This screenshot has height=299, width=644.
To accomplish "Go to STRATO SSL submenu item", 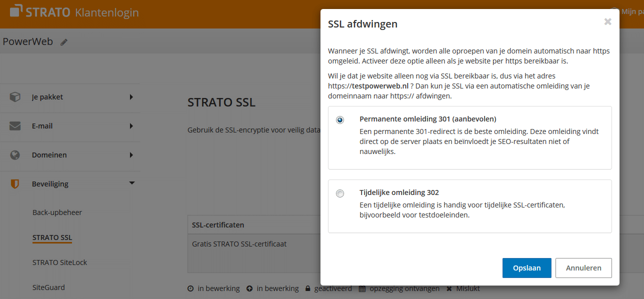I will pos(52,237).
